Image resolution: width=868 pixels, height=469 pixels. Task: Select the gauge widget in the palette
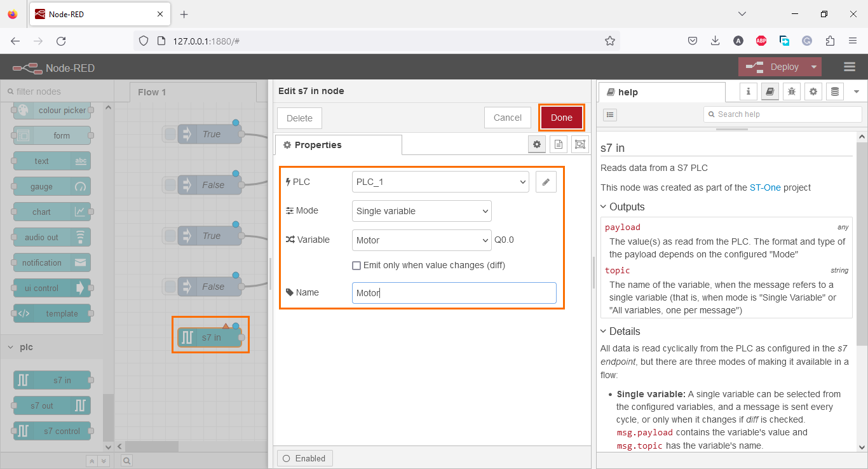tap(51, 186)
